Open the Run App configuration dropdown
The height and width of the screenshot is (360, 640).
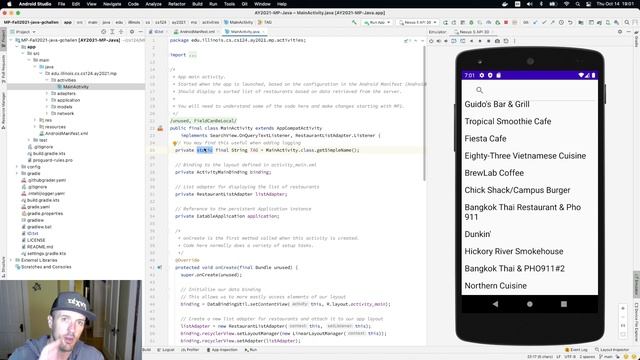377,22
